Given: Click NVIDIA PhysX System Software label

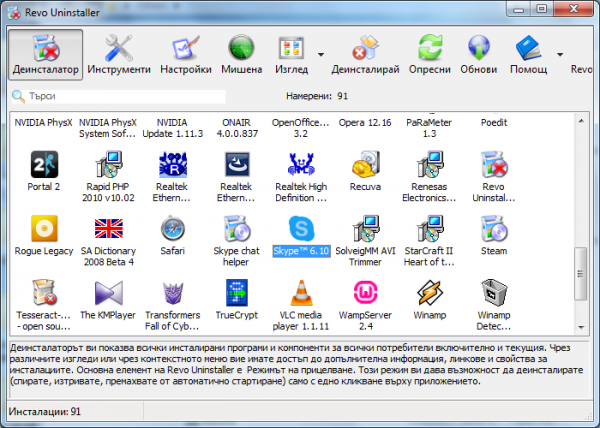Looking at the screenshot, I should coord(108,128).
